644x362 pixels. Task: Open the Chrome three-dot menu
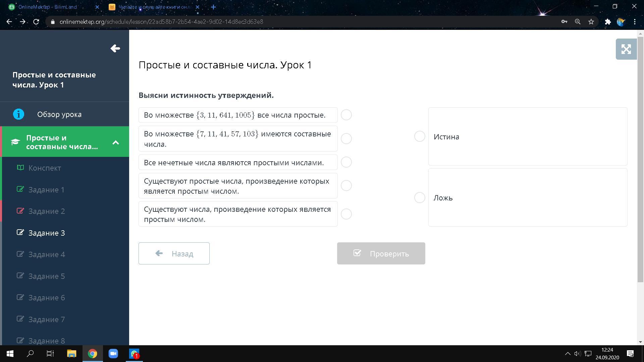pos(635,22)
